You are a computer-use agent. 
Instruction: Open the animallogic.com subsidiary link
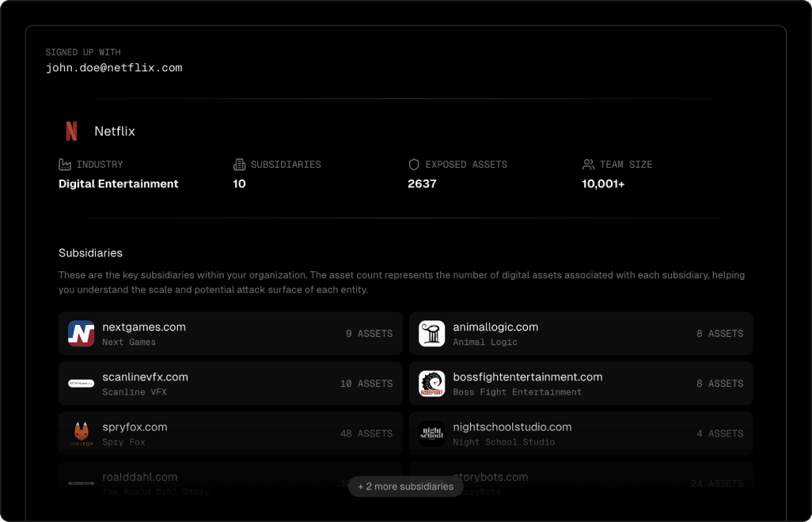[495, 327]
